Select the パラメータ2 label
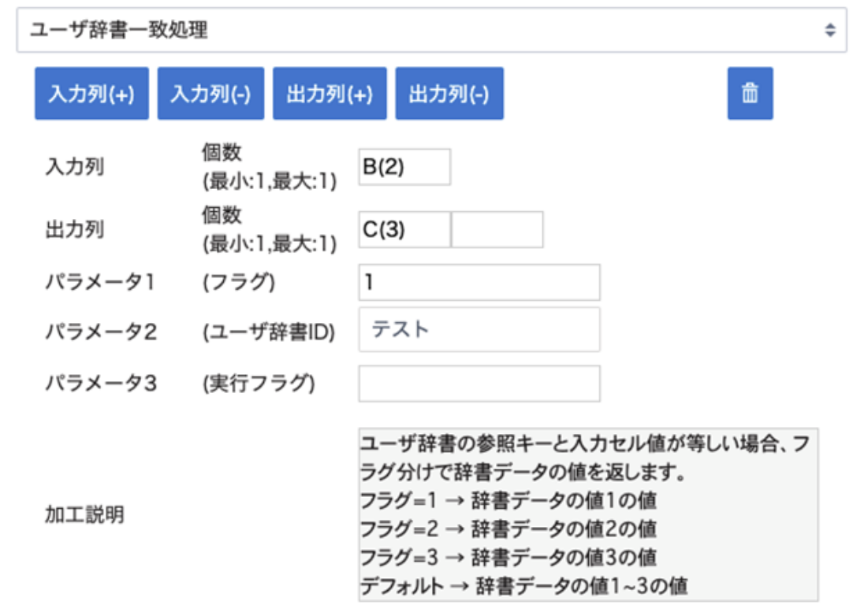 pyautogui.click(x=101, y=332)
